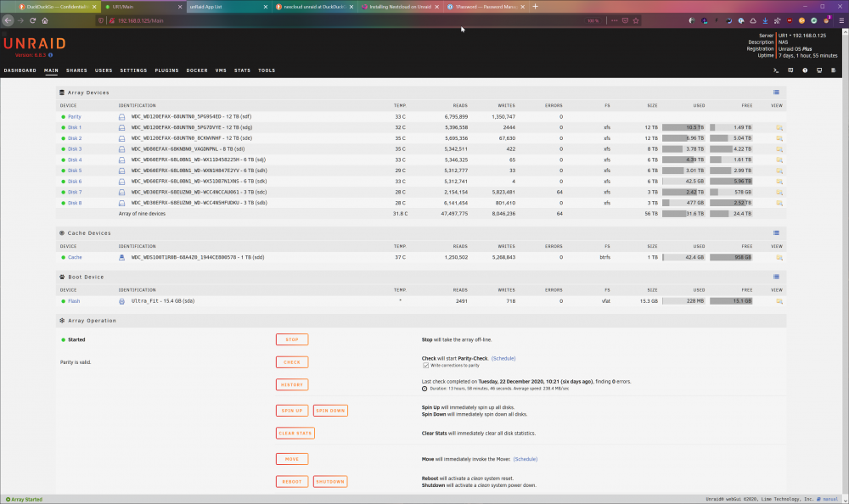The width and height of the screenshot is (849, 504).
Task: Reload the page with browser refresh icon
Action: coord(32,20)
